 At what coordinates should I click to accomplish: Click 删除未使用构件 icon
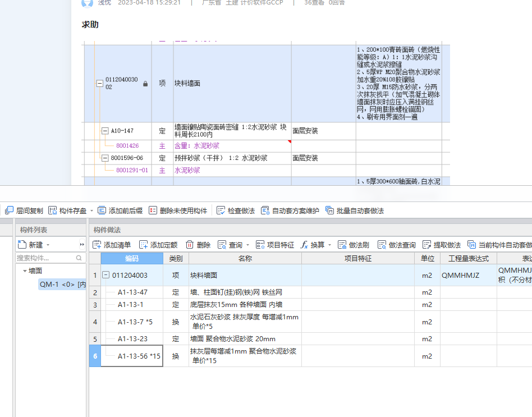click(x=153, y=210)
